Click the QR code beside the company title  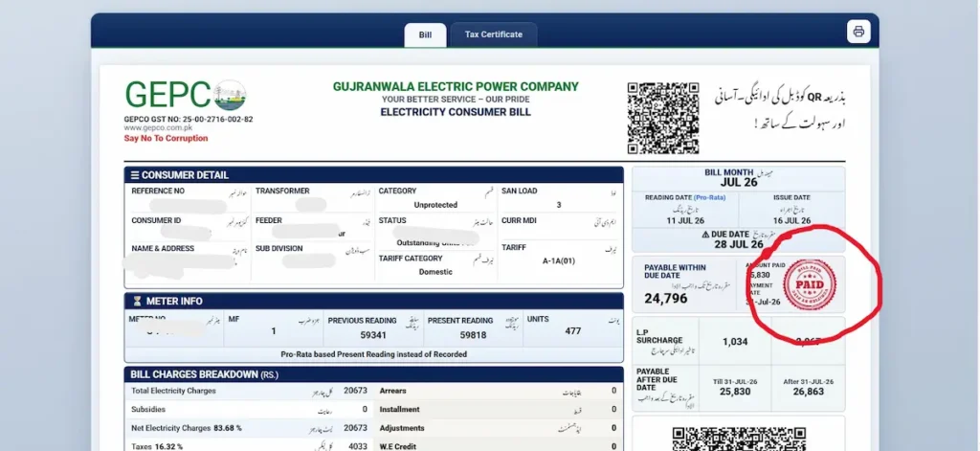pos(663,118)
